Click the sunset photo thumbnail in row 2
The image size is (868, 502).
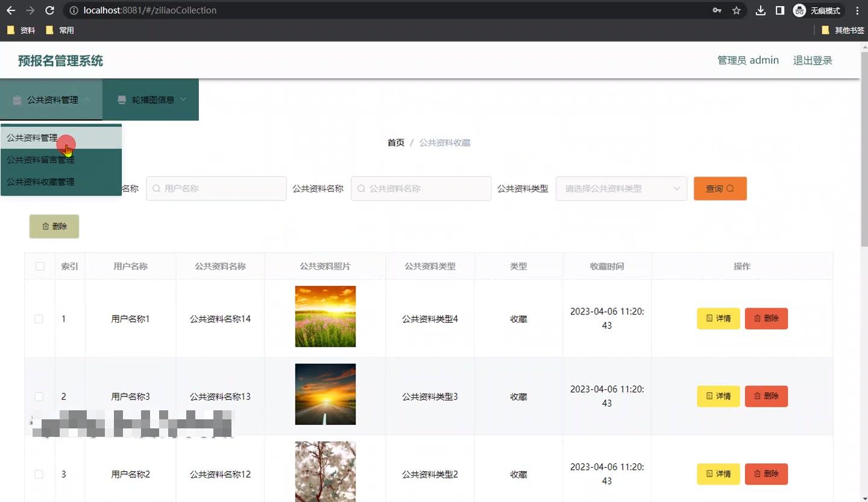[325, 394]
